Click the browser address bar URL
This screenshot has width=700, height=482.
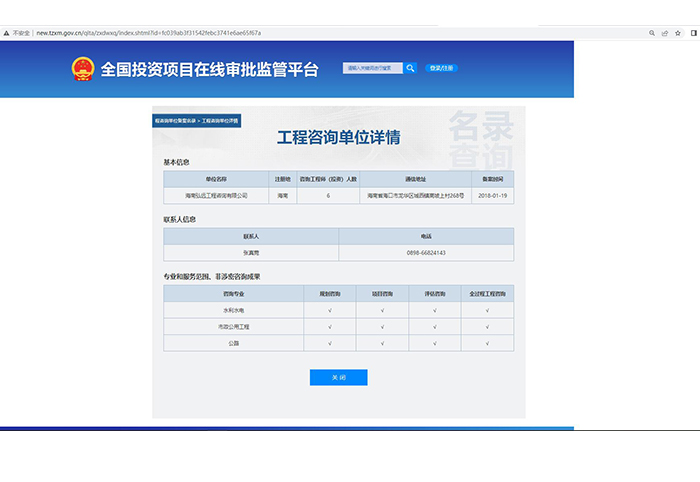point(150,33)
